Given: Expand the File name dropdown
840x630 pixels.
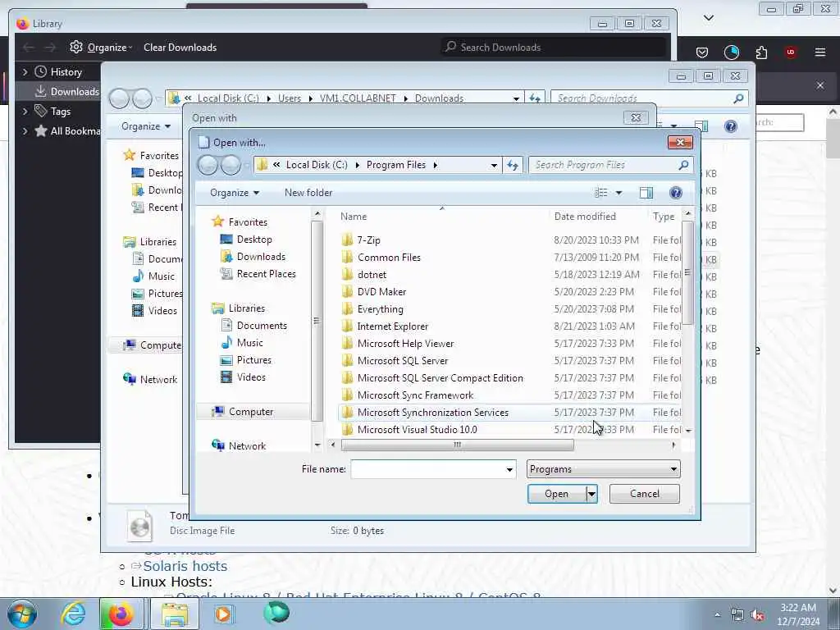Looking at the screenshot, I should pos(509,469).
